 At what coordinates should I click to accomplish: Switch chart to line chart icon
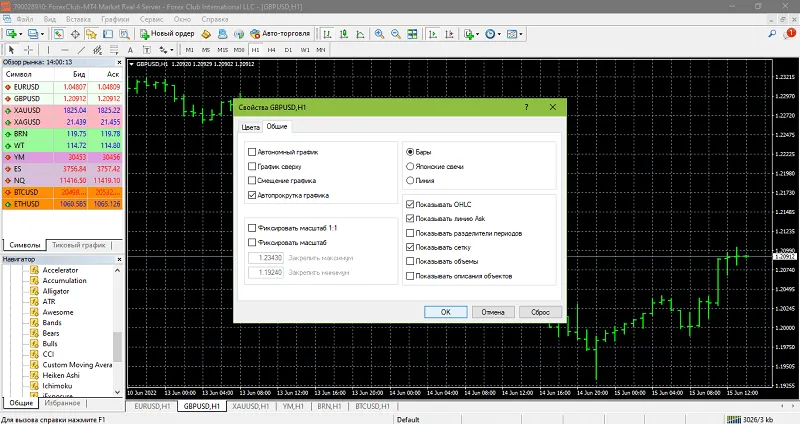tap(360, 34)
